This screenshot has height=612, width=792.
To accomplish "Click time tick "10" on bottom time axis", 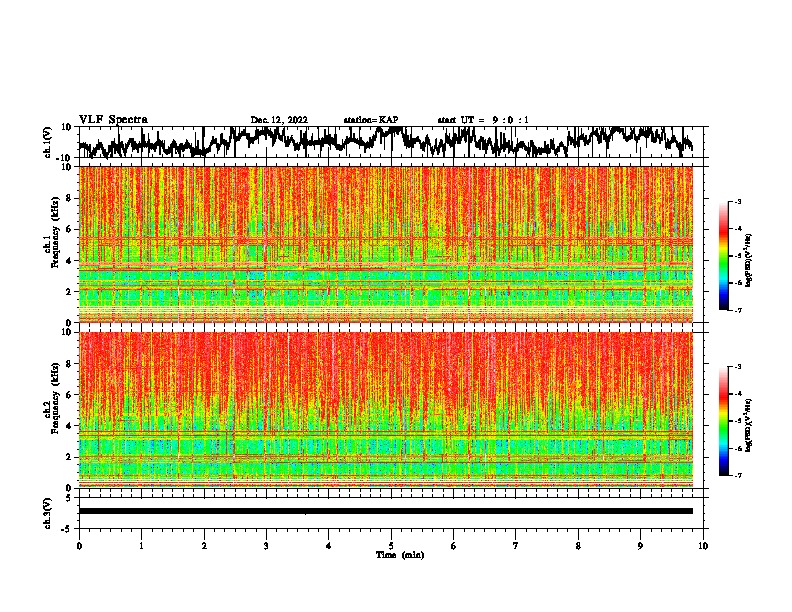I will point(703,546).
